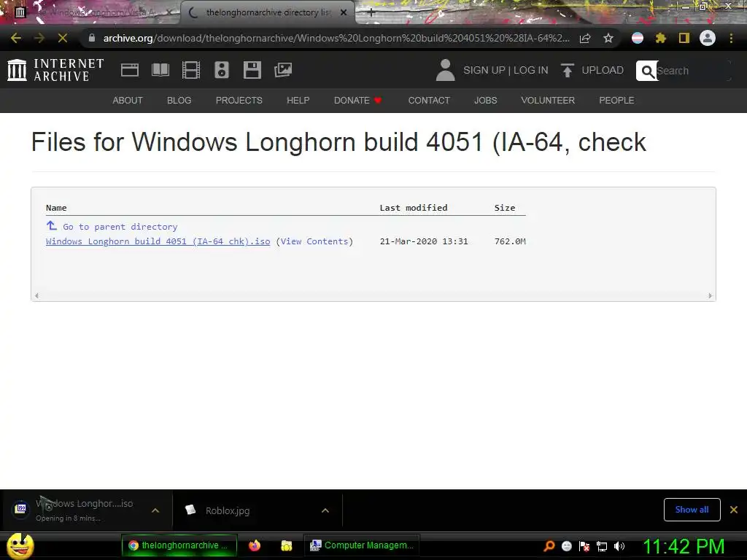The width and height of the screenshot is (747, 560).
Task: Open the CONTACT menu item
Action: coord(429,101)
